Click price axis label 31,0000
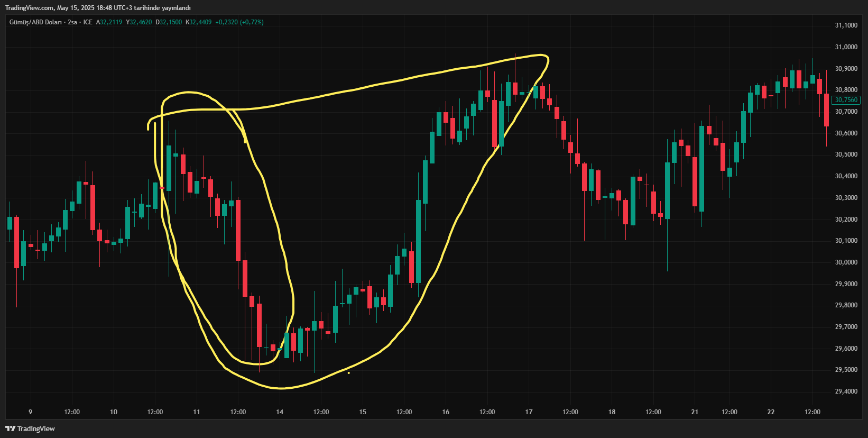 [846, 47]
